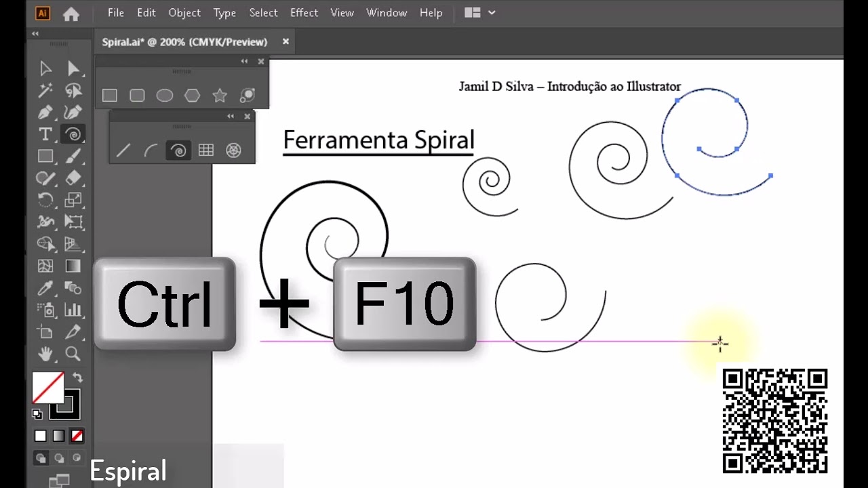Select the Pen tool

pyautogui.click(x=45, y=113)
